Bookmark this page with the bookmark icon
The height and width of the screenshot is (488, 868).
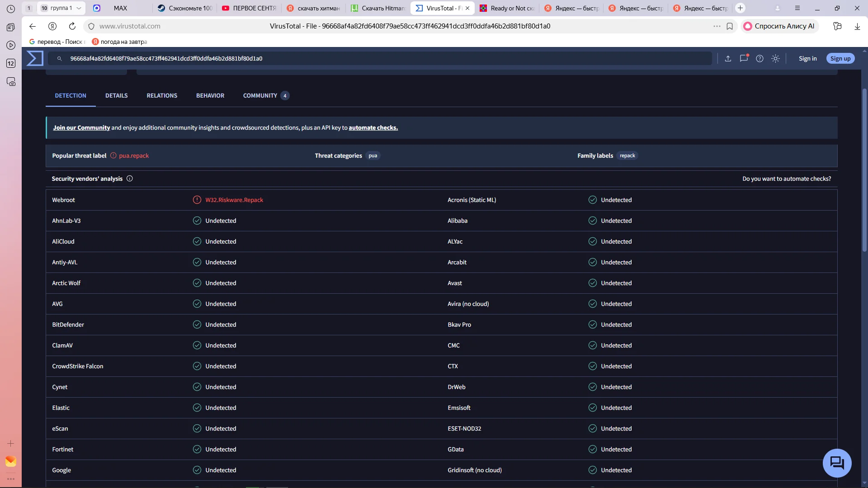[730, 26]
